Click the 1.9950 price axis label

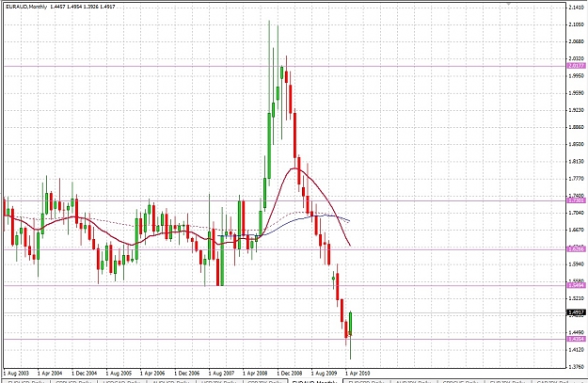coord(577,76)
